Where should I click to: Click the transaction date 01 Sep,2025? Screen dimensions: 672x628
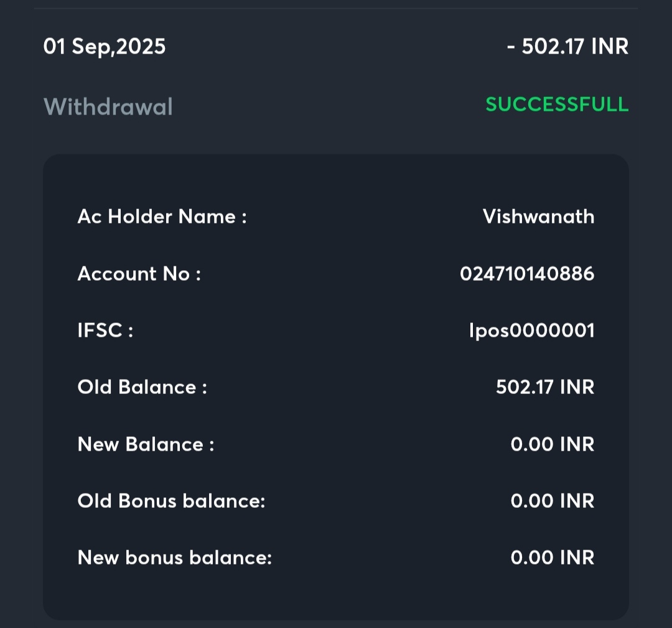click(105, 47)
